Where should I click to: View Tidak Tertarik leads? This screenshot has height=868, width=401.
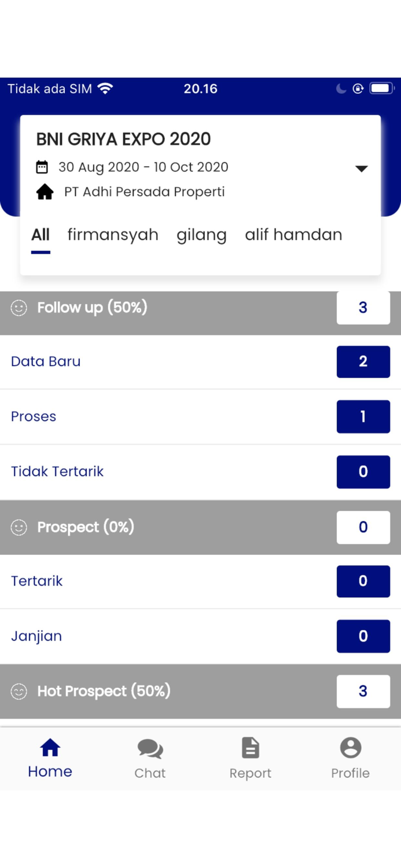tap(57, 472)
